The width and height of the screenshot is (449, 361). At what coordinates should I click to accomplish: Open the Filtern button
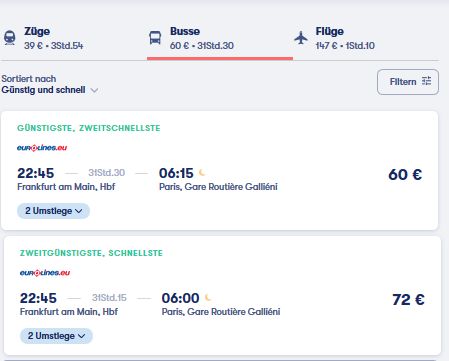(x=408, y=82)
